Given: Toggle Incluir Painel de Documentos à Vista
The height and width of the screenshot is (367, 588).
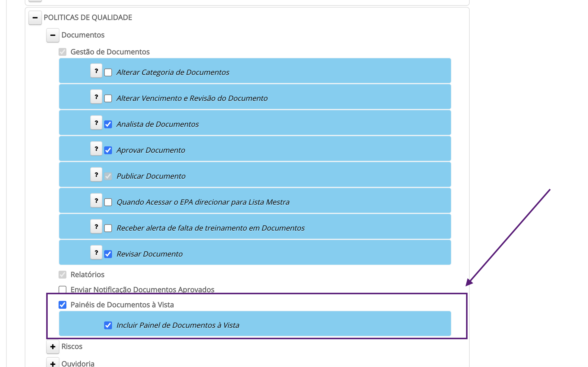Looking at the screenshot, I should pos(108,325).
